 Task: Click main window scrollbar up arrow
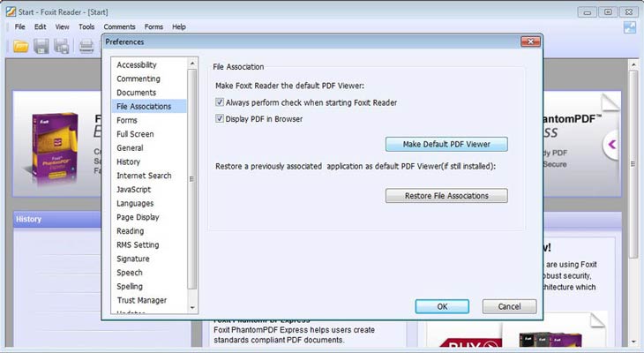[633, 64]
